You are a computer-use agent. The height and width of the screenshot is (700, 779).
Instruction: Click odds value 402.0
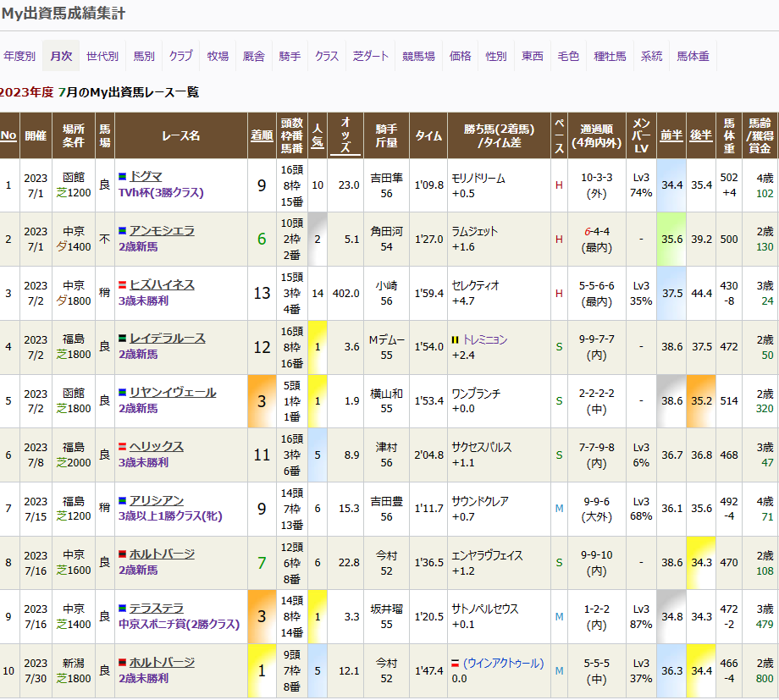[x=345, y=294]
